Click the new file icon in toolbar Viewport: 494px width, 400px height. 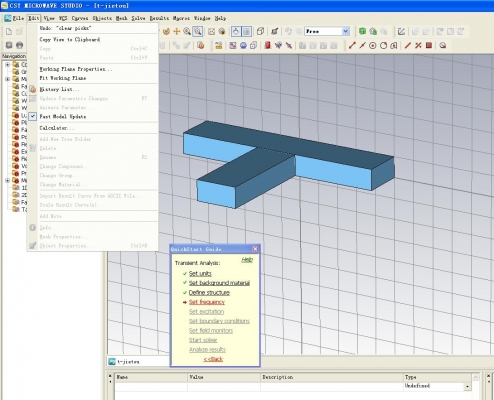click(9, 31)
